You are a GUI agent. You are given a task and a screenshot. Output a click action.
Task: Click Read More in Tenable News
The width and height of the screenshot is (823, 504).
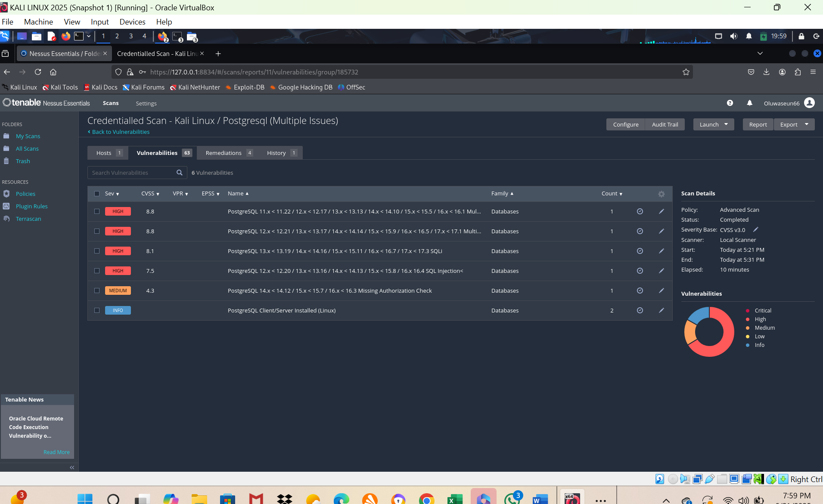(56, 452)
